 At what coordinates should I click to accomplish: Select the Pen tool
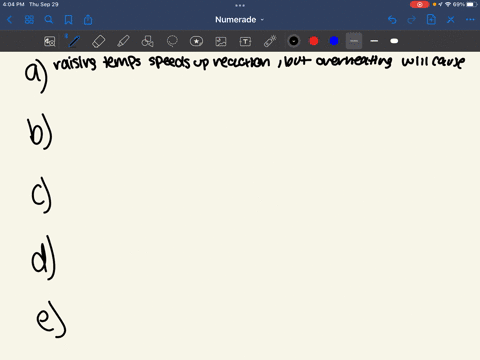pyautogui.click(x=74, y=41)
